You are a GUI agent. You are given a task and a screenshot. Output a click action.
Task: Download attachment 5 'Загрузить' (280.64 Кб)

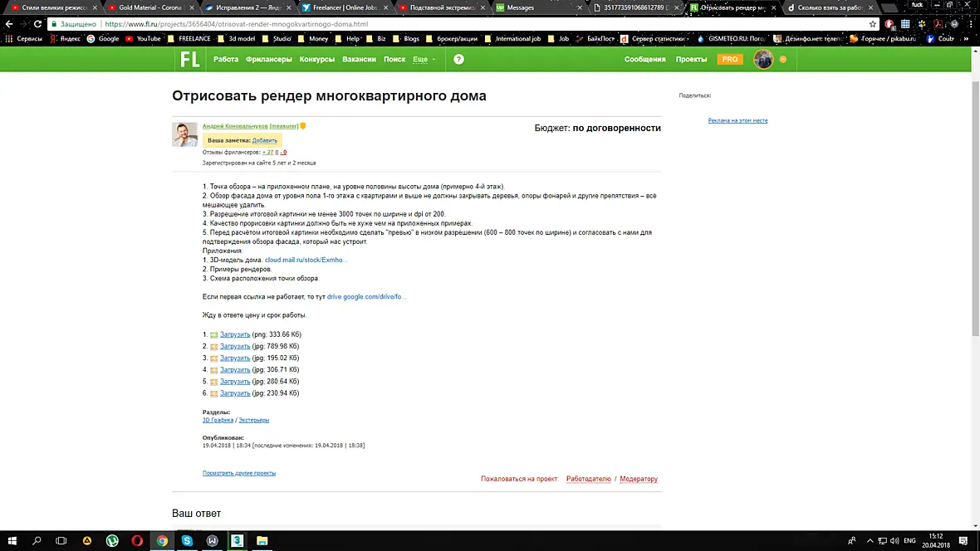point(235,382)
